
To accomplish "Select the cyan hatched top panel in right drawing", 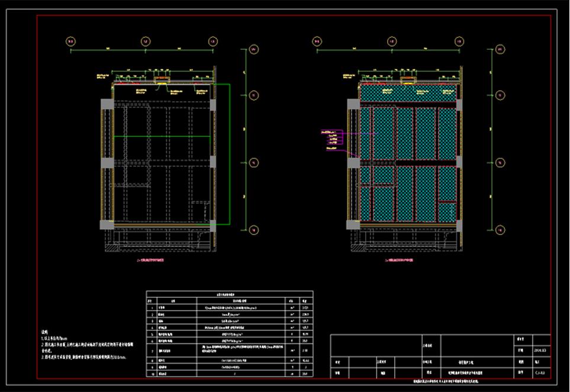I will (408, 94).
